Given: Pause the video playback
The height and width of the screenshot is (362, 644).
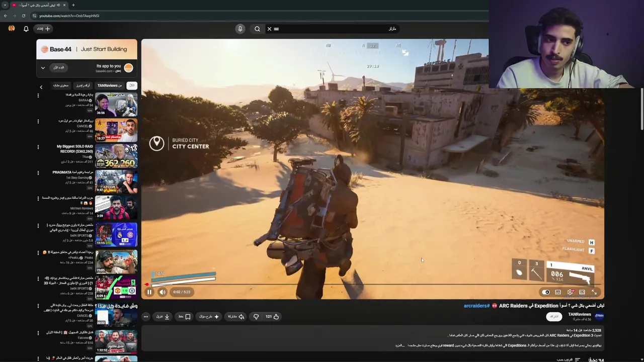Looking at the screenshot, I should pos(149,292).
